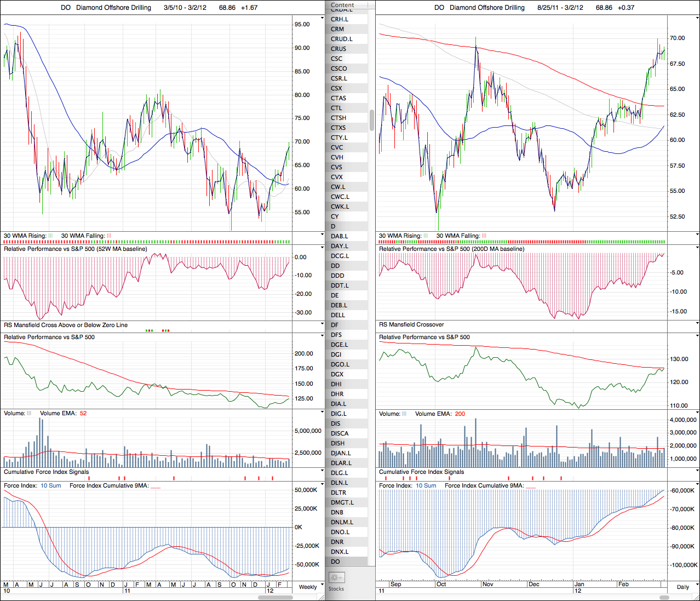The width and height of the screenshot is (700, 601).
Task: Open weekly Cumulative Force Index Signals arrow
Action: (322, 471)
